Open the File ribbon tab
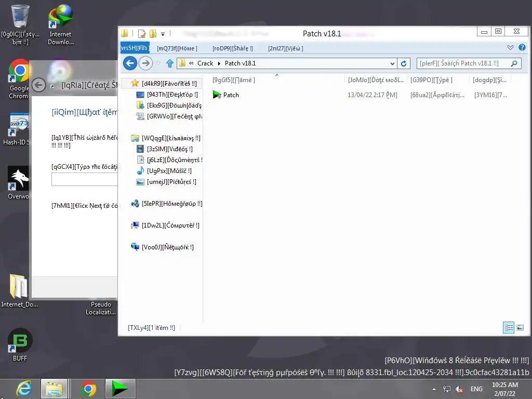 pyautogui.click(x=135, y=48)
